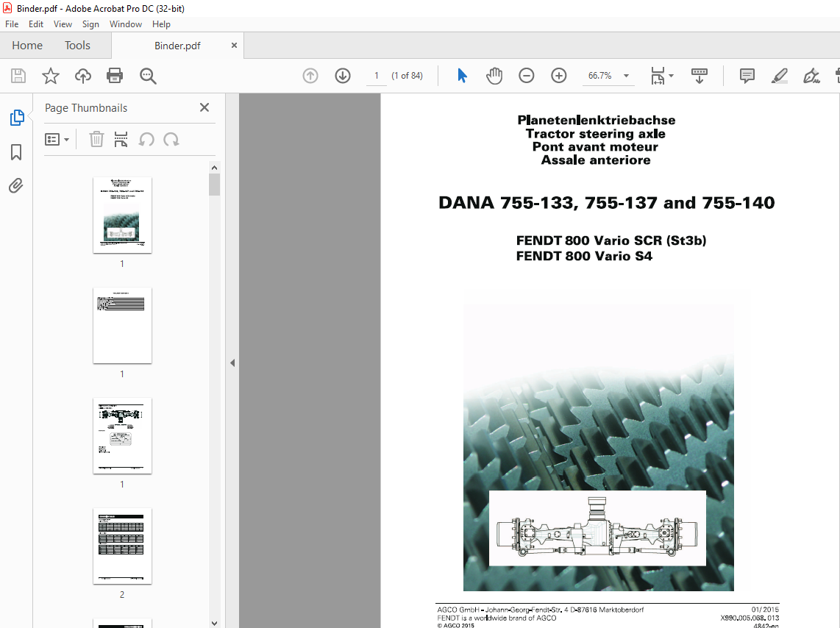Open the File menu

(x=12, y=24)
